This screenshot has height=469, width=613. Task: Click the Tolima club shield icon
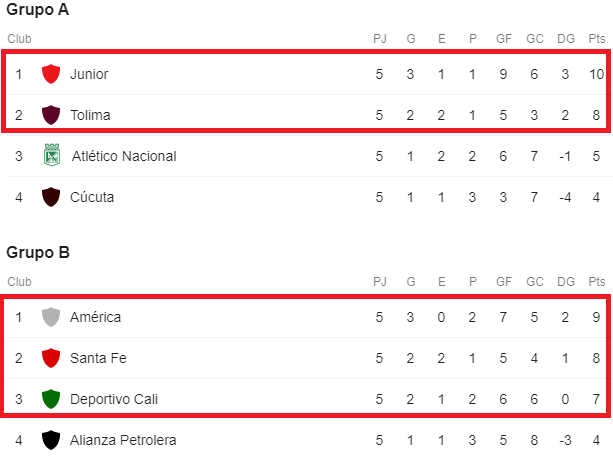(x=51, y=115)
